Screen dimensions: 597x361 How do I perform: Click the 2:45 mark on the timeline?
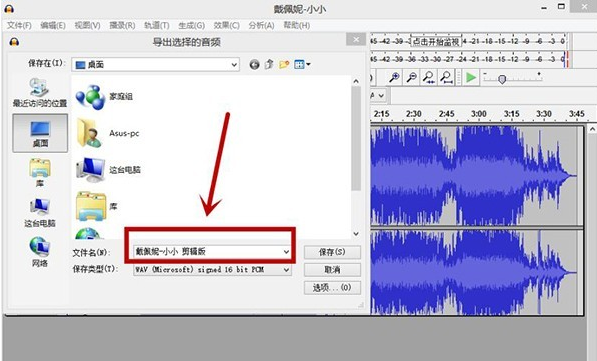446,114
